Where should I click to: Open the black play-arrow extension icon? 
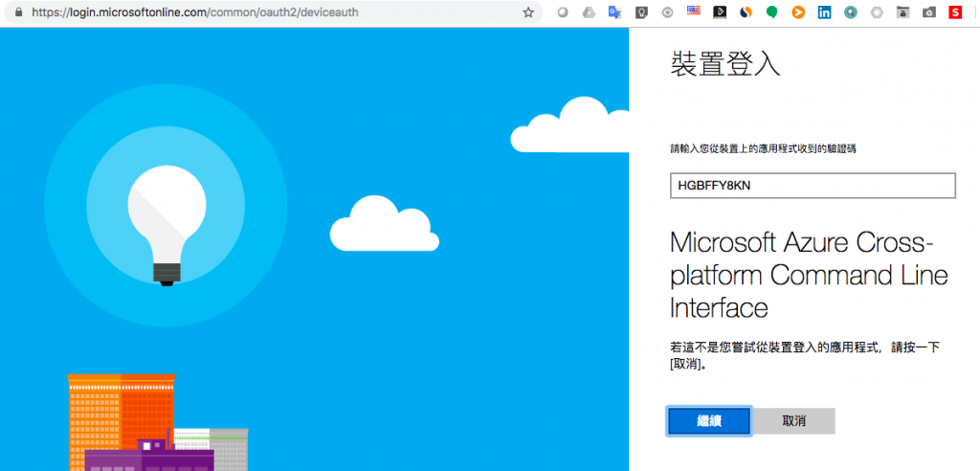point(720,11)
